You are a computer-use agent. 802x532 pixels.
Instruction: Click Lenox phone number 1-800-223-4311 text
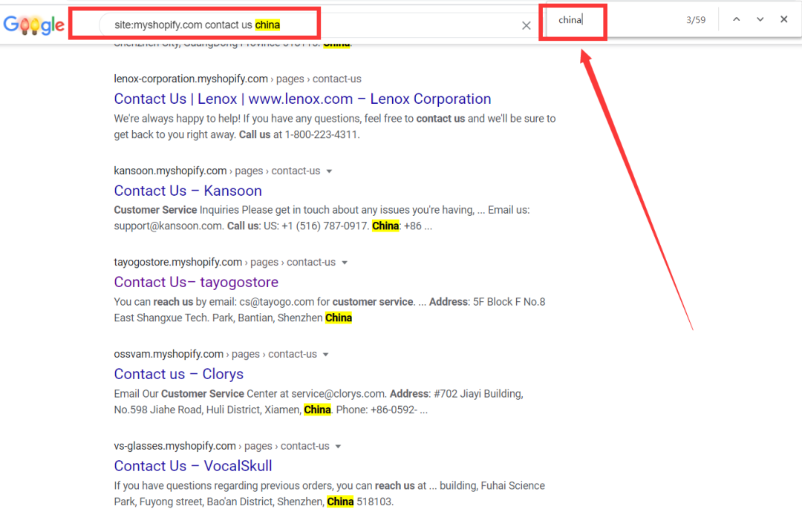322,135
